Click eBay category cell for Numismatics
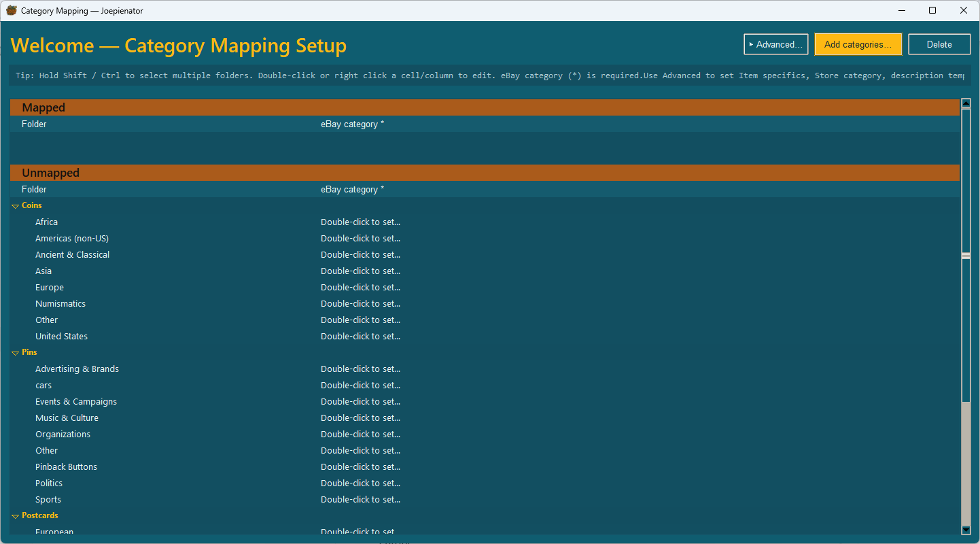The height and width of the screenshot is (544, 980). tap(360, 304)
